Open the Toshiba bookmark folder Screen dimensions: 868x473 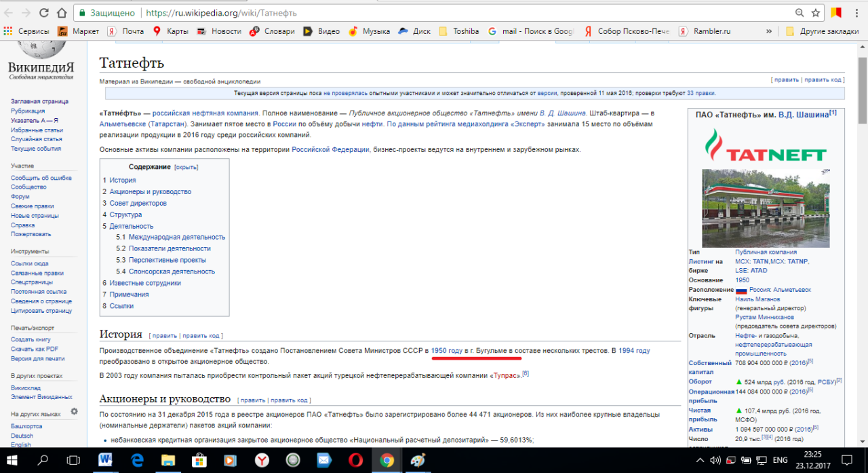[459, 31]
